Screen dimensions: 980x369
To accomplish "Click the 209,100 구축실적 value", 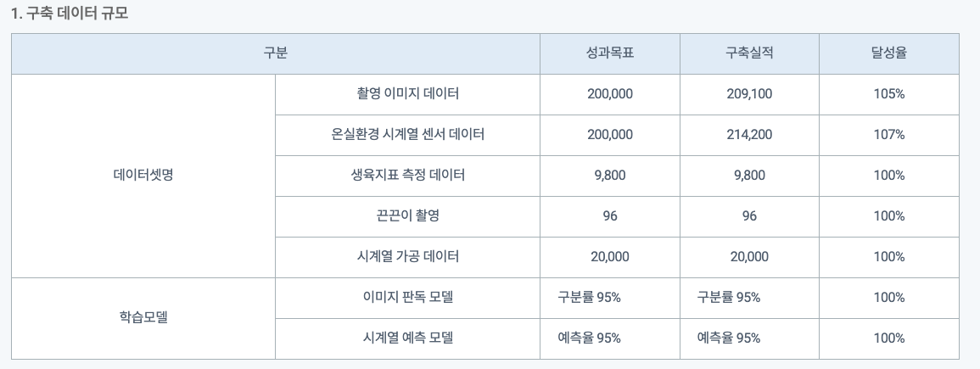I will (749, 94).
